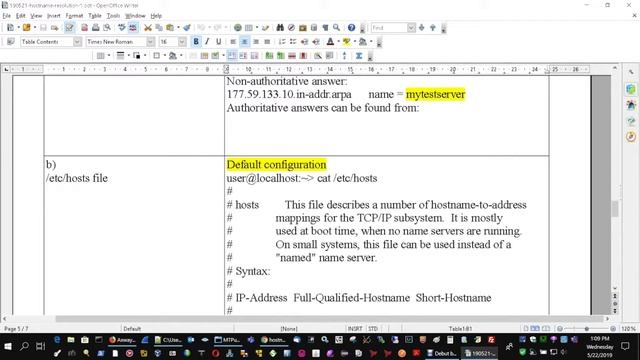Image resolution: width=640 pixels, height=360 pixels.
Task: Open the Insert menu
Action: (53, 16)
